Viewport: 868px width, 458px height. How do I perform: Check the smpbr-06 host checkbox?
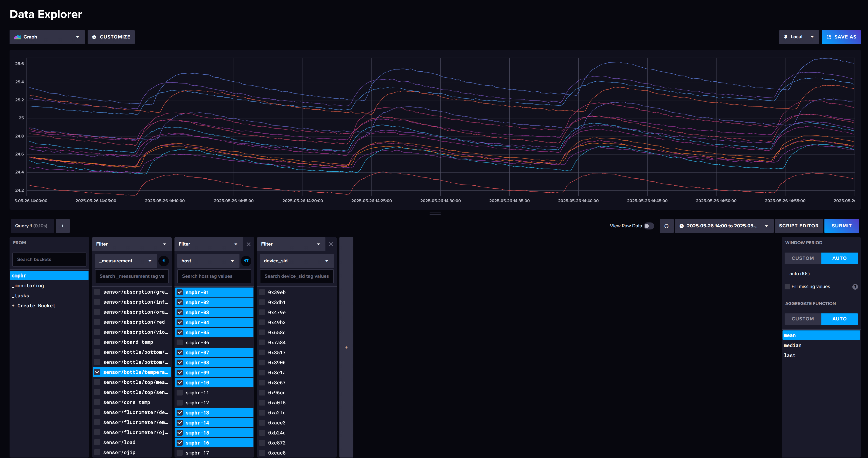point(180,342)
